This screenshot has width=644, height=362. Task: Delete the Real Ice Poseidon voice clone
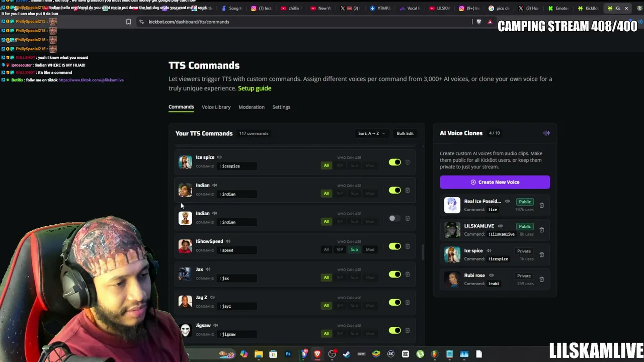[541, 205]
